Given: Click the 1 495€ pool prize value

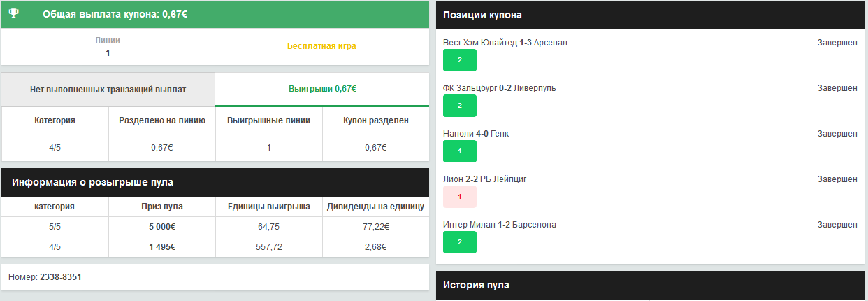Looking at the screenshot, I should [x=161, y=246].
